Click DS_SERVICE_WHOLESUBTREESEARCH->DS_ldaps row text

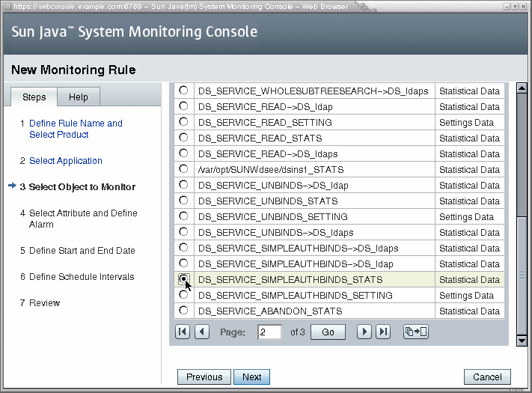point(314,91)
